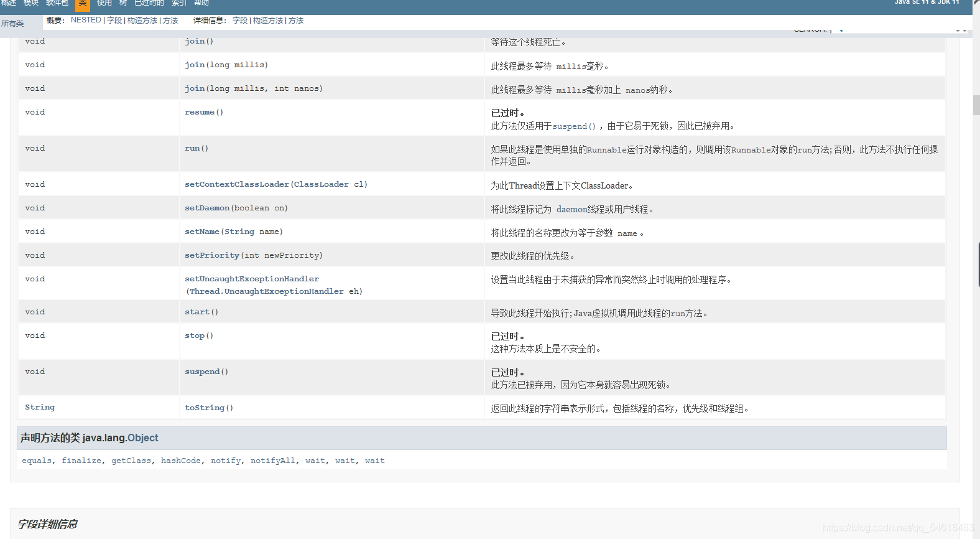The image size is (980, 539).
Task: Click the 已过时。 label in the resume() row
Action: (508, 113)
